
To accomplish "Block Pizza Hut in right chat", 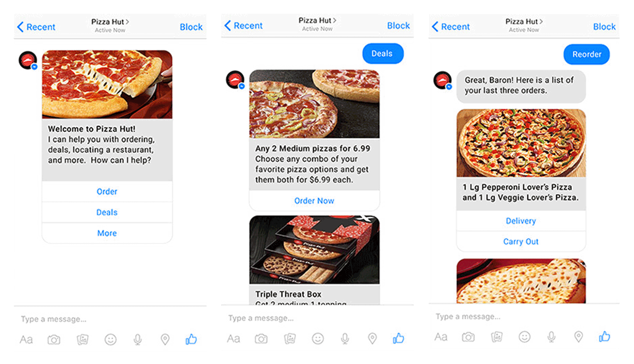I will tap(605, 26).
